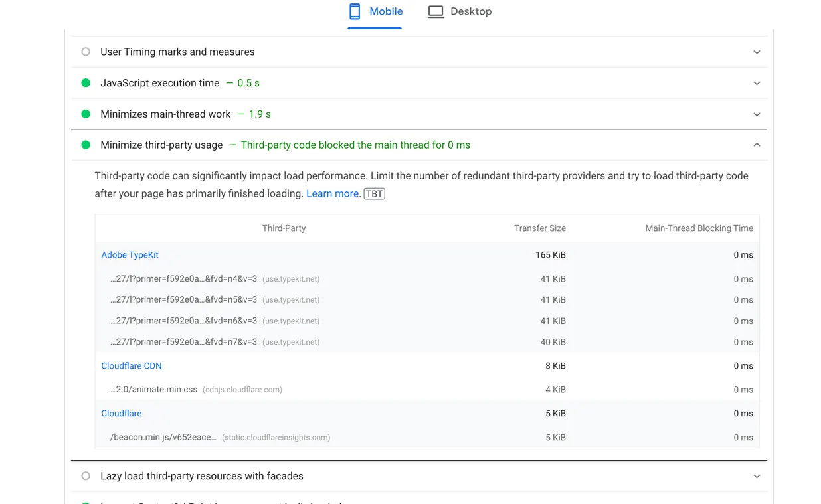Open the Cloudflare CDN link
The image size is (821, 504).
click(132, 366)
